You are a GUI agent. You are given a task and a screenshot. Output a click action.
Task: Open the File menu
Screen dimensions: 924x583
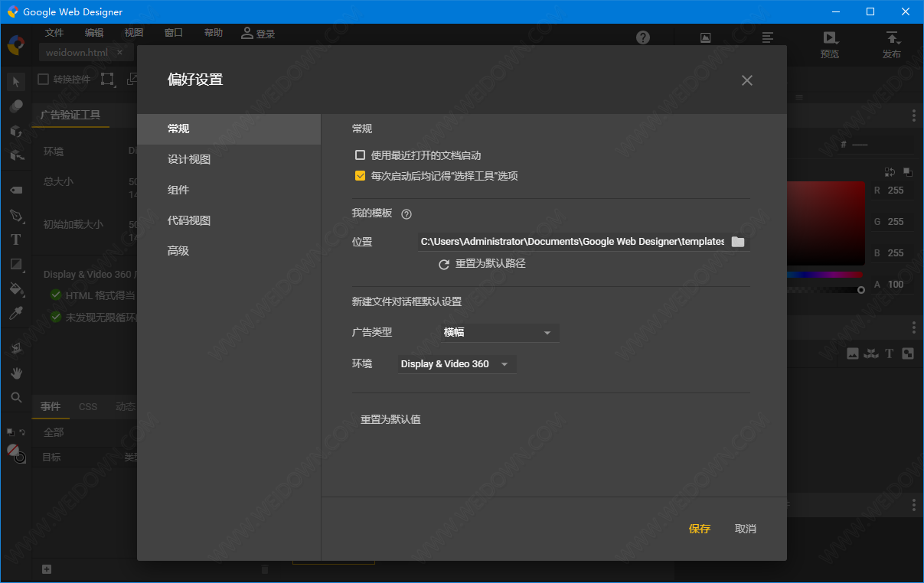(x=54, y=33)
